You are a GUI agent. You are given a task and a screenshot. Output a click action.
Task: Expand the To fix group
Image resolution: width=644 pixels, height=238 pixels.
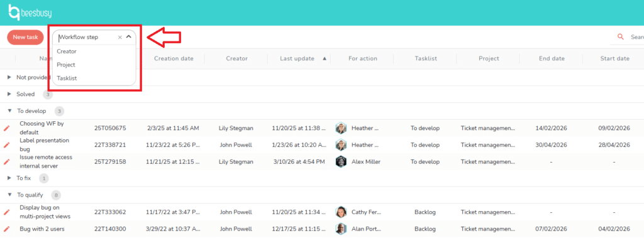tap(9, 178)
